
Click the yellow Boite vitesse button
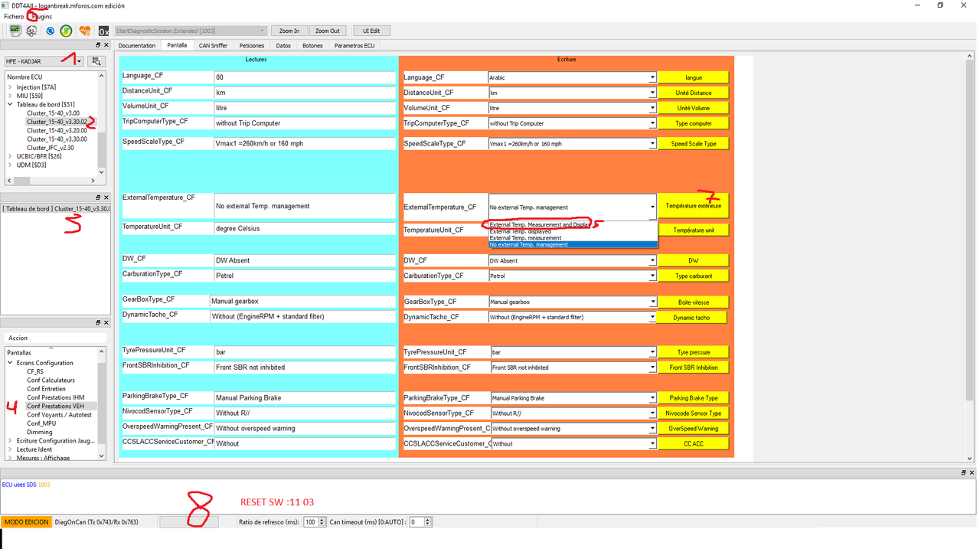click(x=694, y=302)
